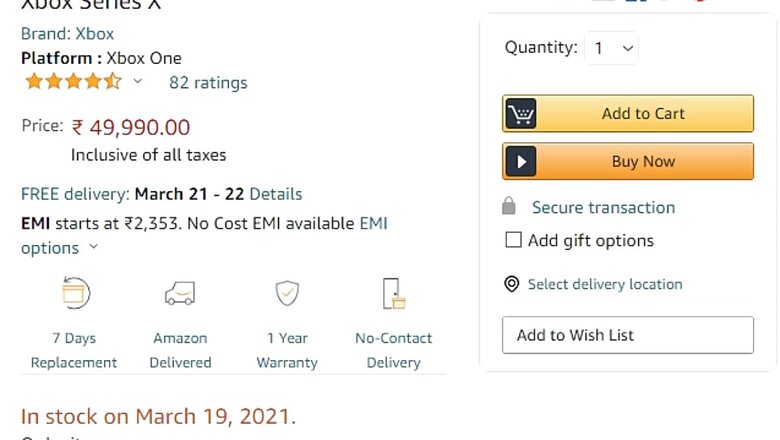Open the Brand: Xbox link

tap(68, 33)
